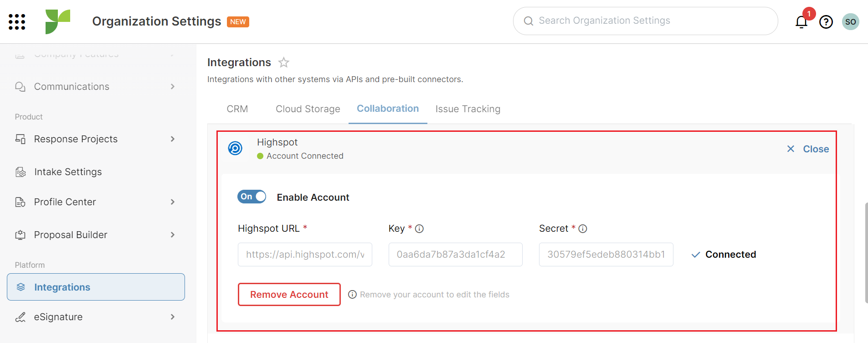Click the Enable Account label
This screenshot has height=343, width=868.
point(313,197)
